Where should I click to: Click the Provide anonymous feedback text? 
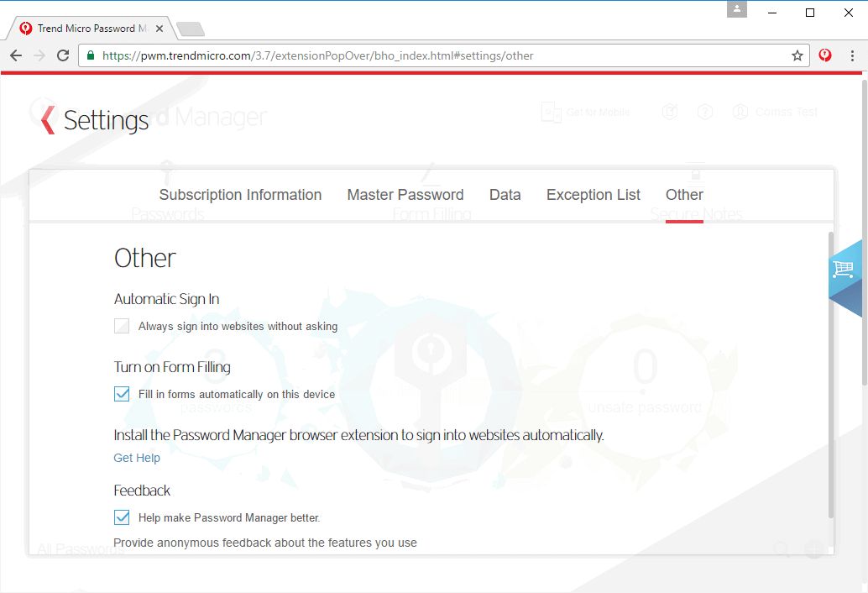[x=265, y=543]
